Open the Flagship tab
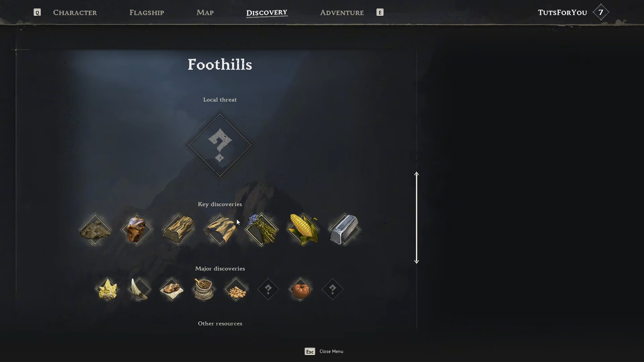 pyautogui.click(x=147, y=13)
